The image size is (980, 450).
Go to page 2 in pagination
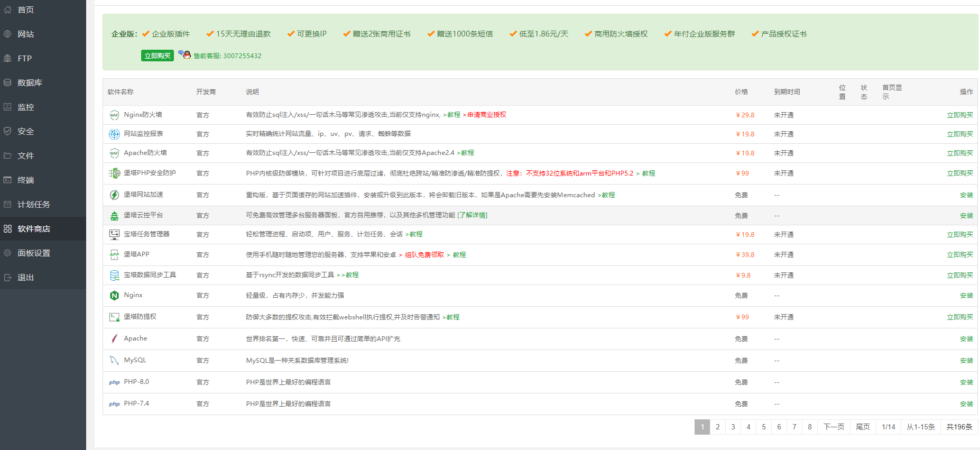718,427
